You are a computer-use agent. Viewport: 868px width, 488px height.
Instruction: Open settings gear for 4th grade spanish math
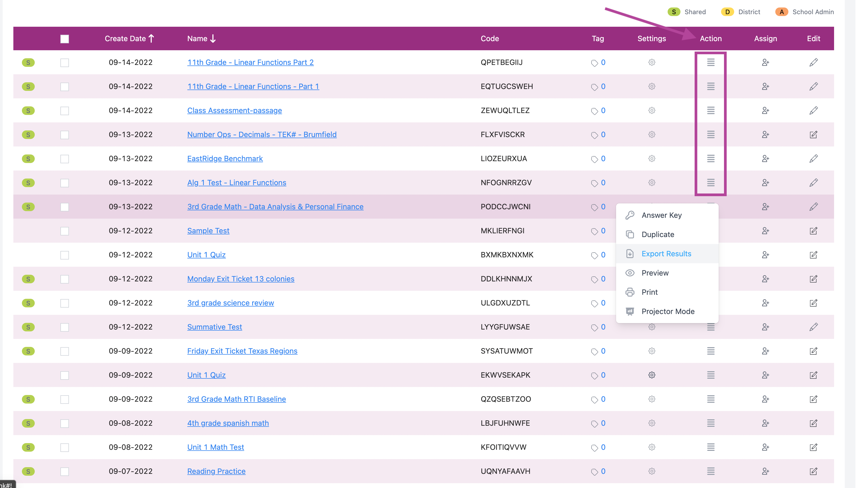(x=652, y=423)
